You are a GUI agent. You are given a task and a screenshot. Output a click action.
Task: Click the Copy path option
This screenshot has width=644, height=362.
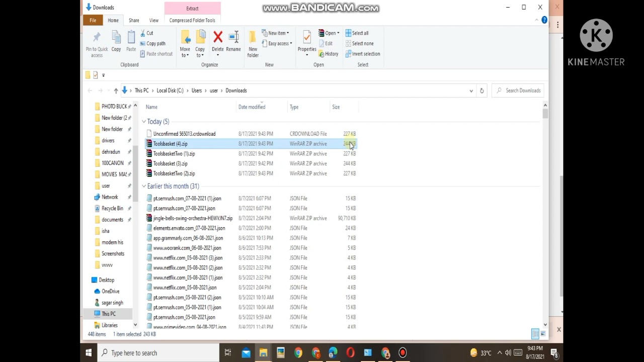click(x=152, y=43)
